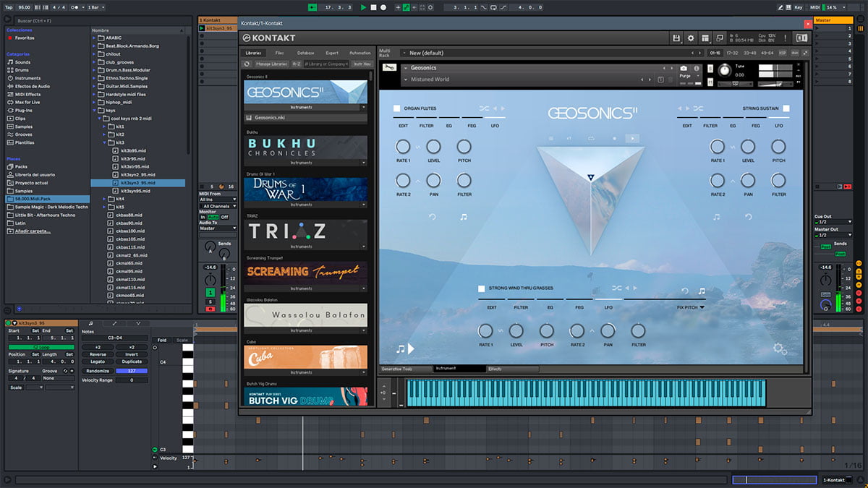The height and width of the screenshot is (488, 868).
Task: Open the Files tab in Kontakt browser
Action: [279, 53]
